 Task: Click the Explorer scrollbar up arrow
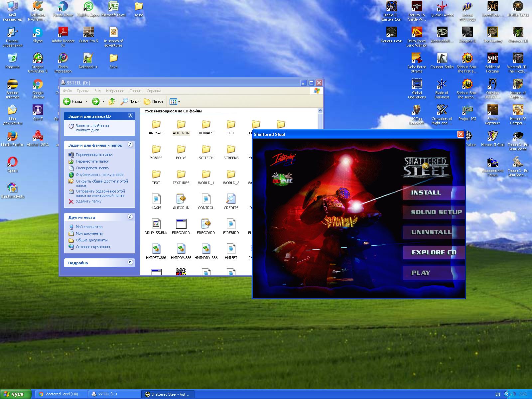[320, 110]
